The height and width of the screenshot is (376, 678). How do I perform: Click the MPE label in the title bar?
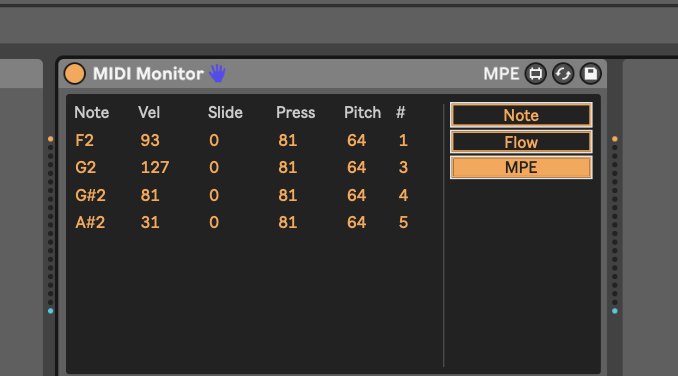(501, 74)
